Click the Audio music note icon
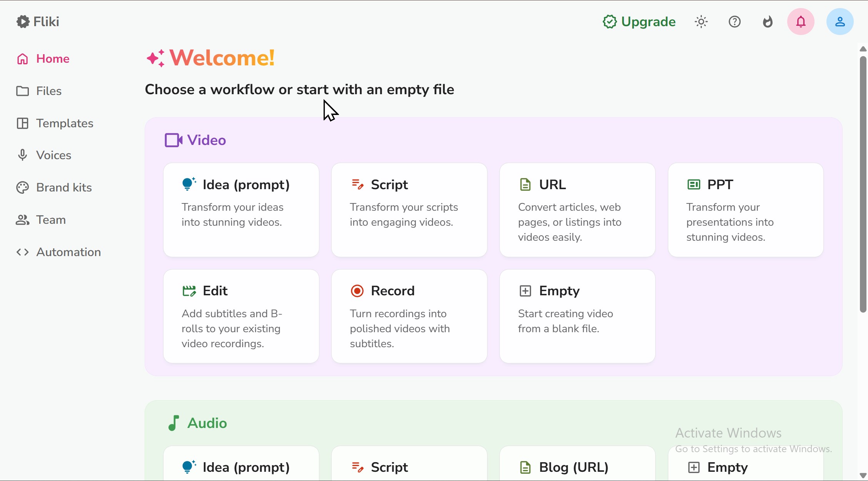 174,423
